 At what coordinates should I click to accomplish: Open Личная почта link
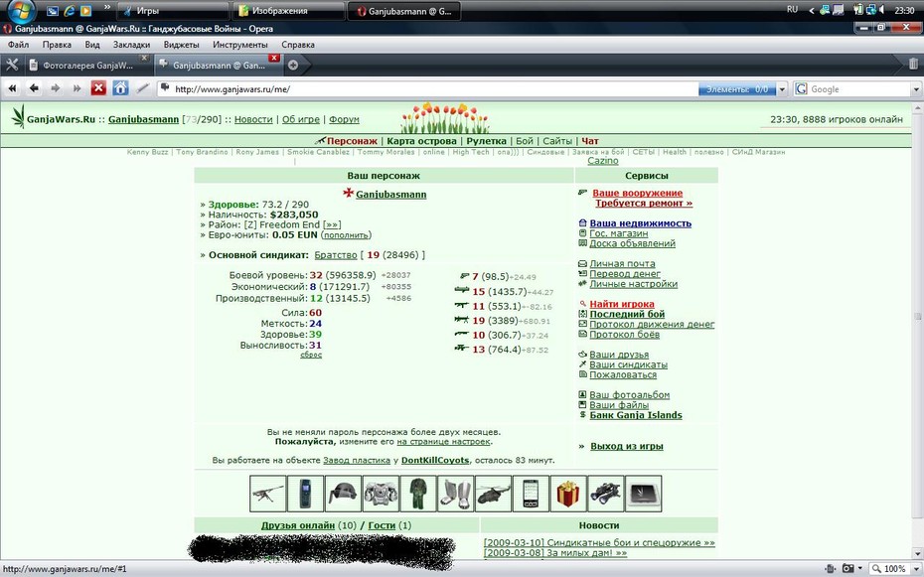(x=622, y=264)
